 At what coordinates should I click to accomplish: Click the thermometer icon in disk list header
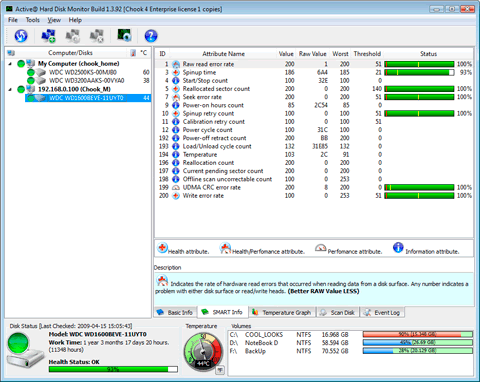pos(133,53)
